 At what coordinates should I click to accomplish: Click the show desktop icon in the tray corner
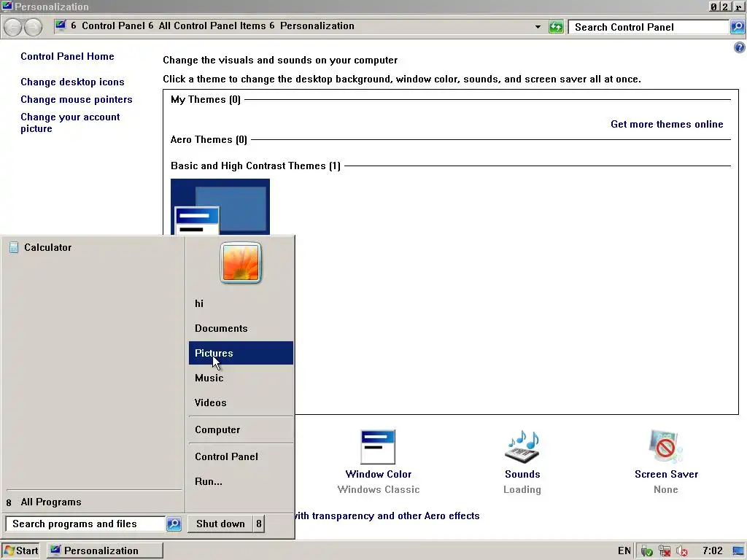pyautogui.click(x=738, y=551)
